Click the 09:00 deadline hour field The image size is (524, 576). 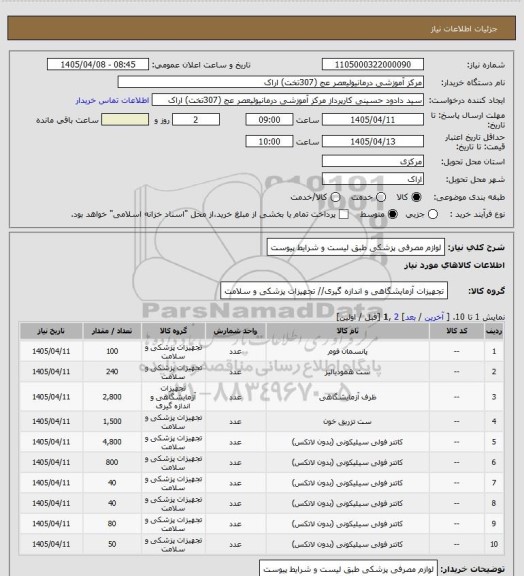pos(269,120)
